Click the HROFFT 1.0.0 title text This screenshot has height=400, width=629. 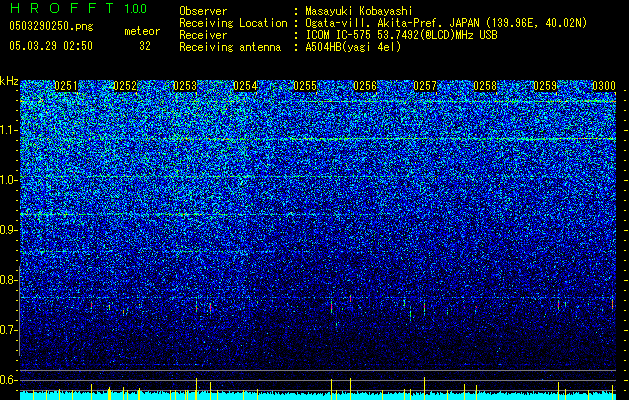click(78, 8)
